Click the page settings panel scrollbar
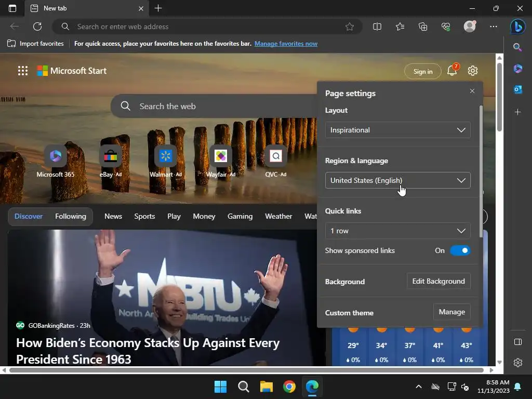 pyautogui.click(x=481, y=171)
